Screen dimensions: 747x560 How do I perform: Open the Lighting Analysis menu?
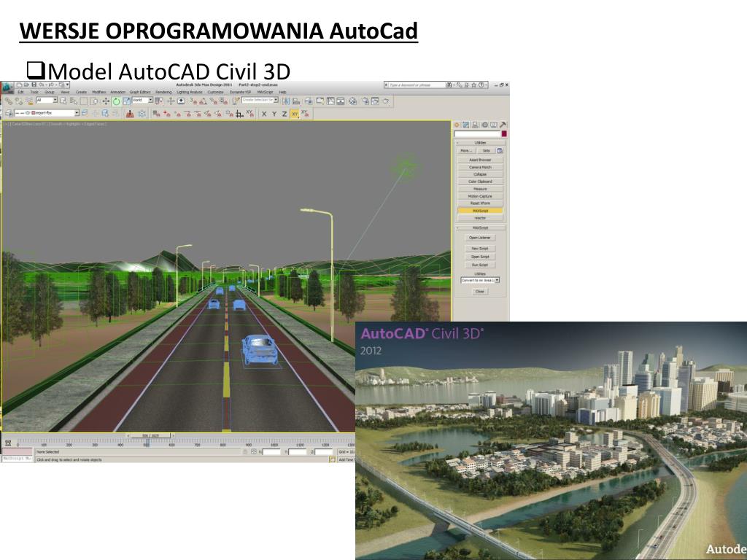coord(189,92)
